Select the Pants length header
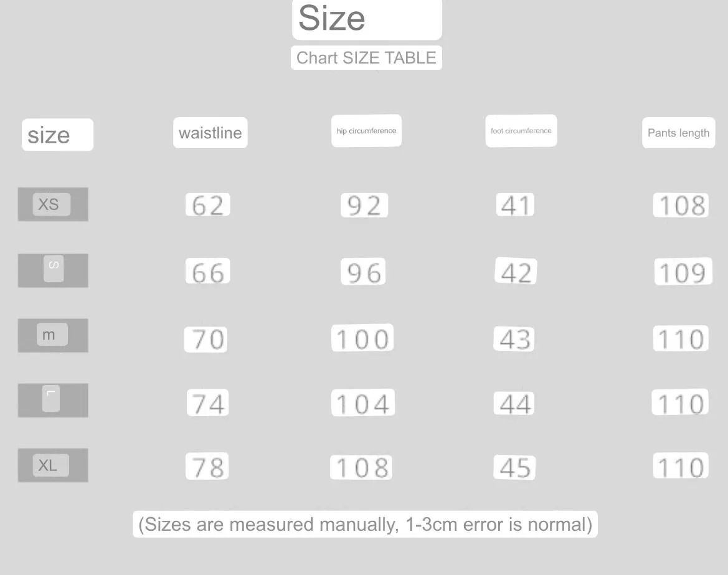Viewport: 728px width, 575px height. click(x=678, y=133)
